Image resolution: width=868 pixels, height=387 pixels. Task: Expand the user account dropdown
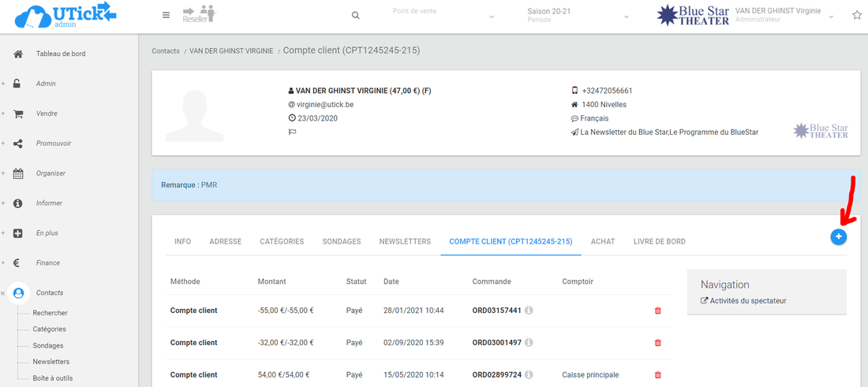831,16
